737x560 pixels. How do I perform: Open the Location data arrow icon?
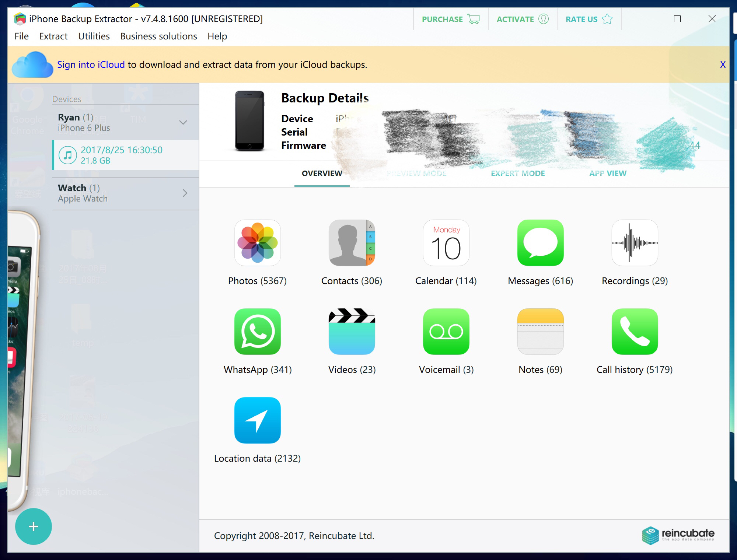coord(257,420)
